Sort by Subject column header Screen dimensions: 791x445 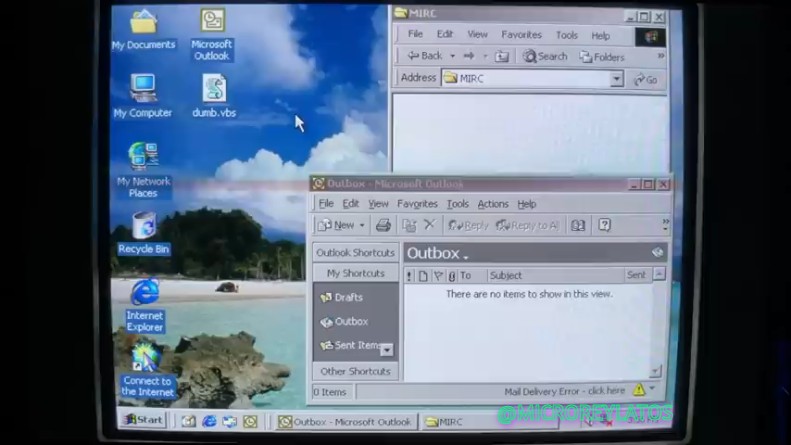555,275
